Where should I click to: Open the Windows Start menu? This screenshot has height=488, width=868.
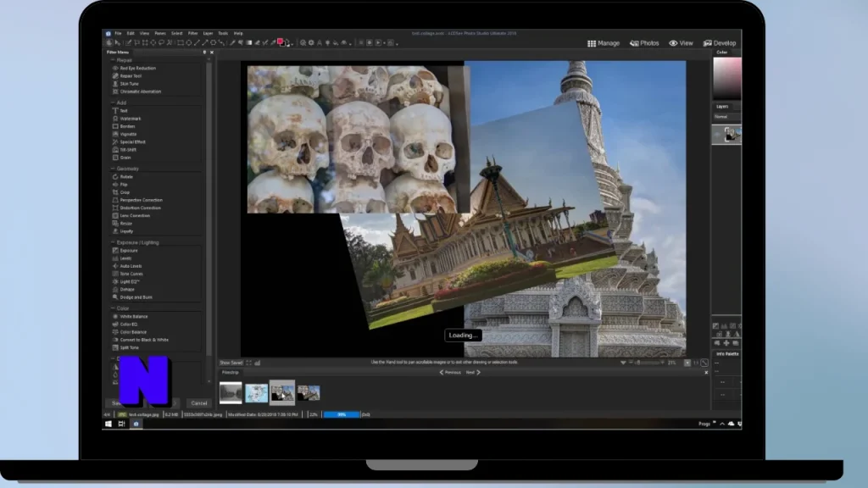(x=108, y=424)
